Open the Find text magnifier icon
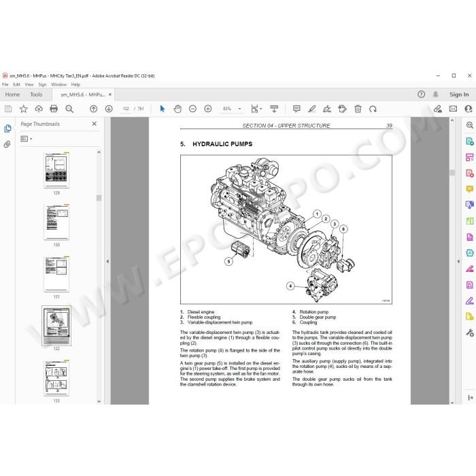The height and width of the screenshot is (476, 476). (69, 109)
